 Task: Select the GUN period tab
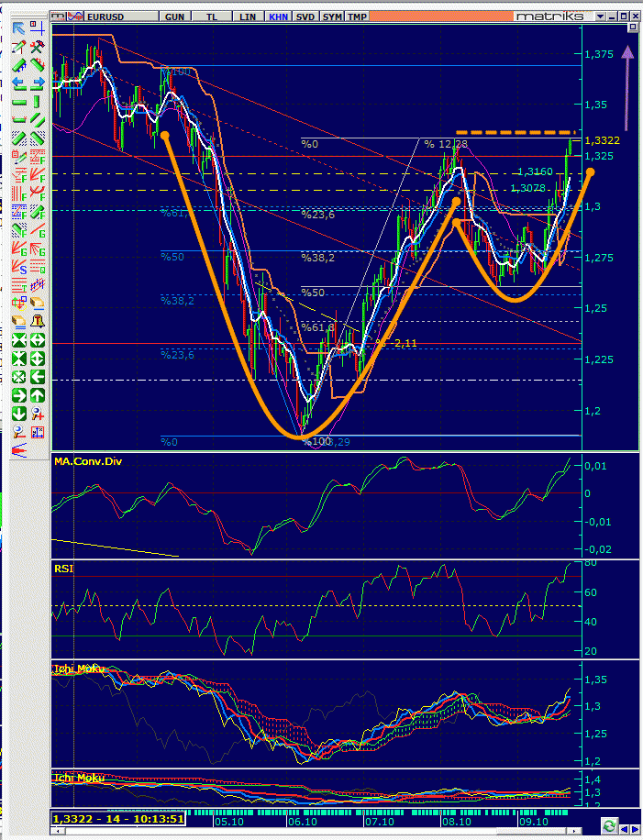pyautogui.click(x=174, y=17)
